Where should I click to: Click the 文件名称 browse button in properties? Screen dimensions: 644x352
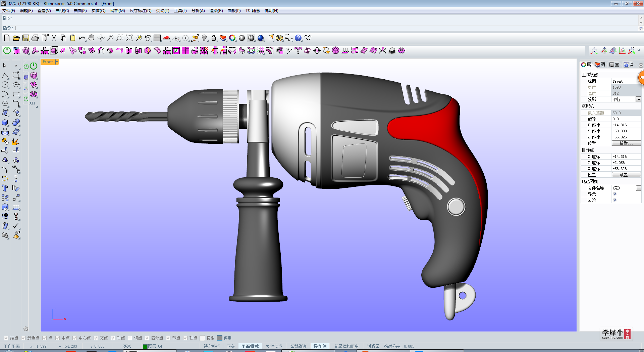[x=638, y=188]
